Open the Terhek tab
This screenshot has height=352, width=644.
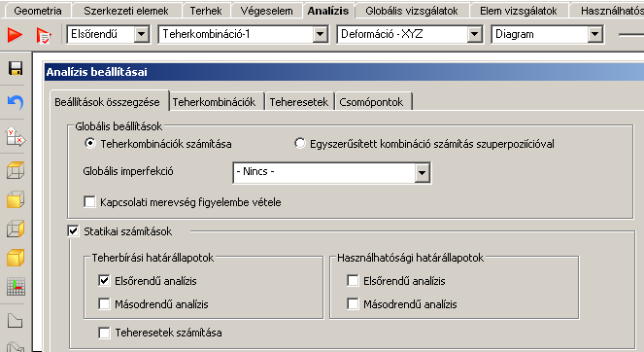tap(206, 11)
